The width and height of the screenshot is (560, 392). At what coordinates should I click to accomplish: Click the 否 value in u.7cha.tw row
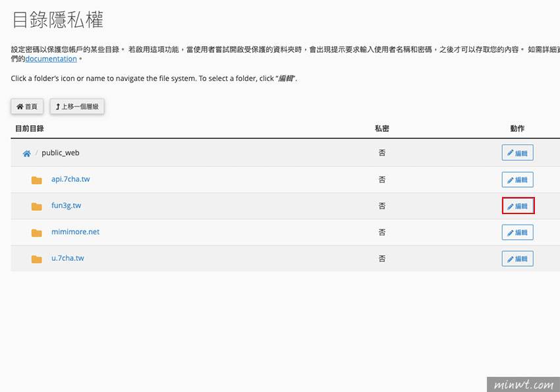pos(381,258)
